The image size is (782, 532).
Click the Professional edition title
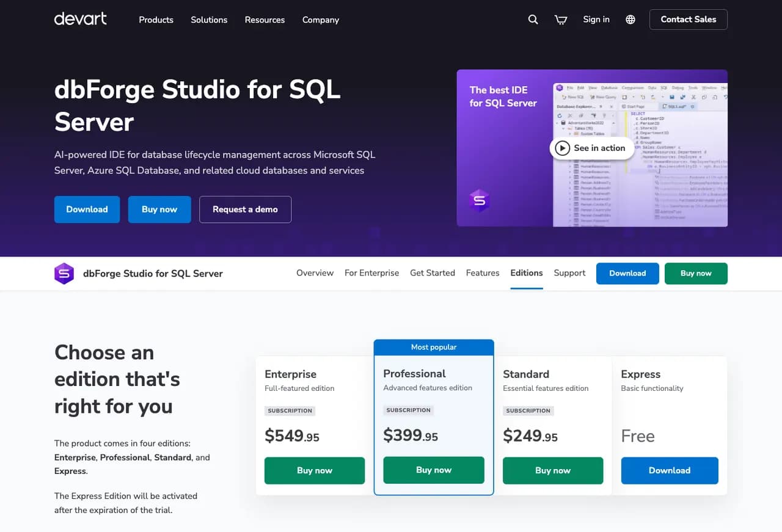(415, 373)
